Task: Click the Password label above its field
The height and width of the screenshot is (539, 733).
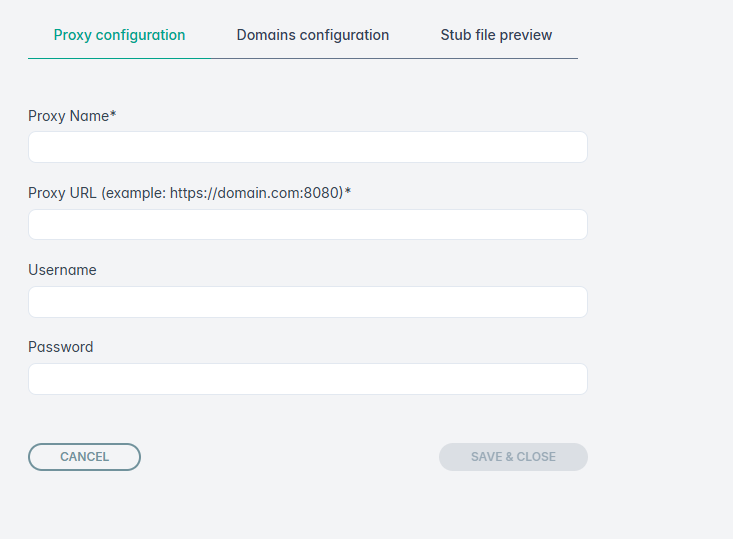Action: point(60,347)
